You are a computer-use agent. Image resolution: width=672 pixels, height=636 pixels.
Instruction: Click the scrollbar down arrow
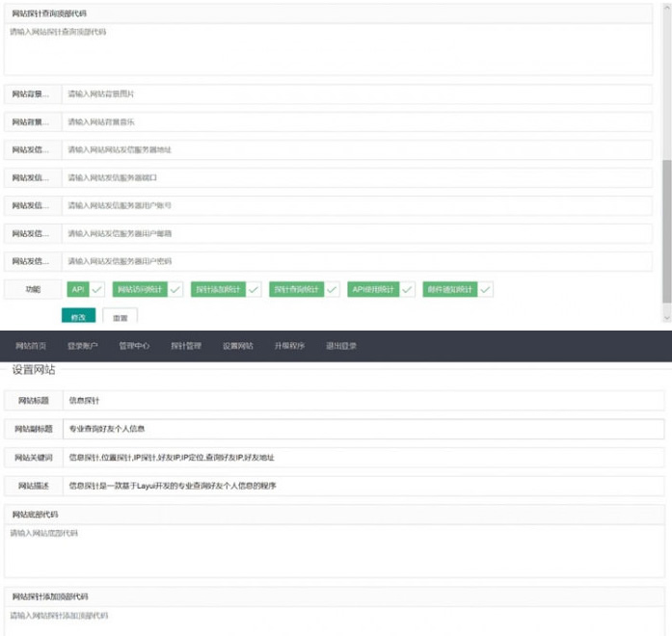tap(667, 318)
